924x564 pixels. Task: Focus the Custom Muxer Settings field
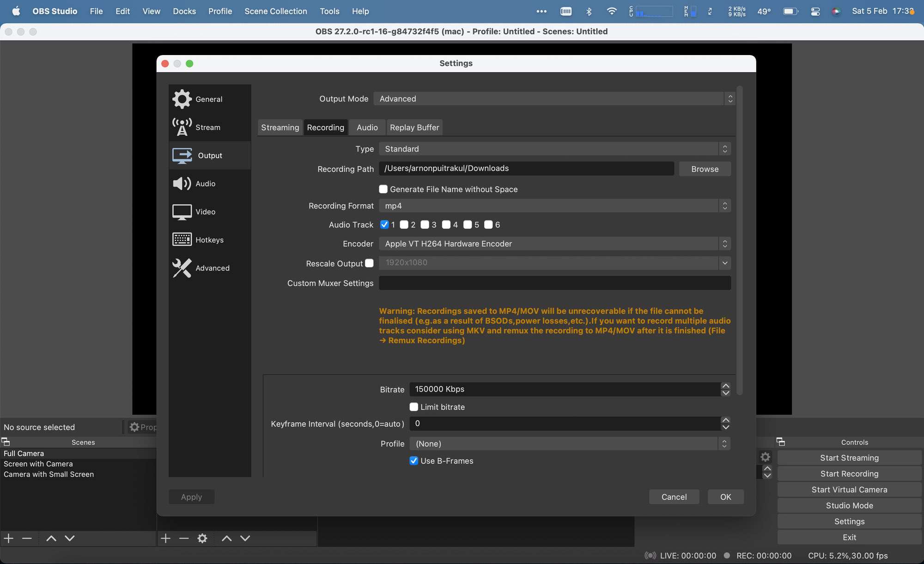[555, 283]
